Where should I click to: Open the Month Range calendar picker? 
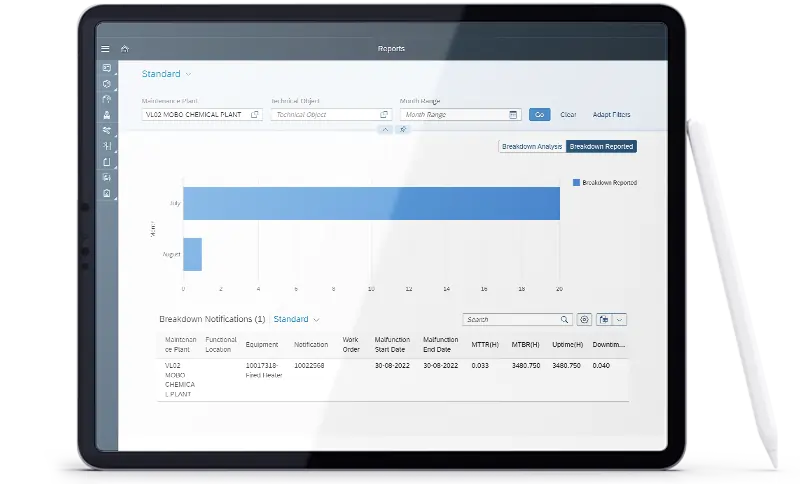tap(513, 115)
